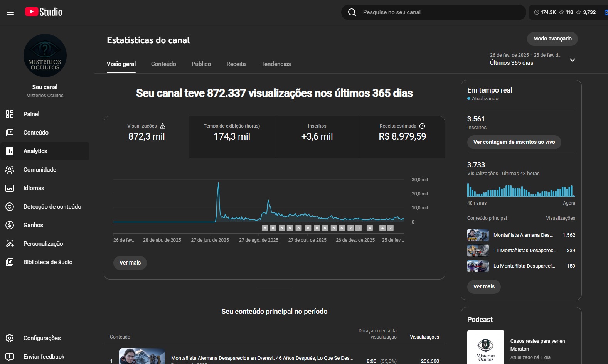608x364 pixels.
Task: Open the Conteúdo sidebar icon
Action: coord(10,133)
